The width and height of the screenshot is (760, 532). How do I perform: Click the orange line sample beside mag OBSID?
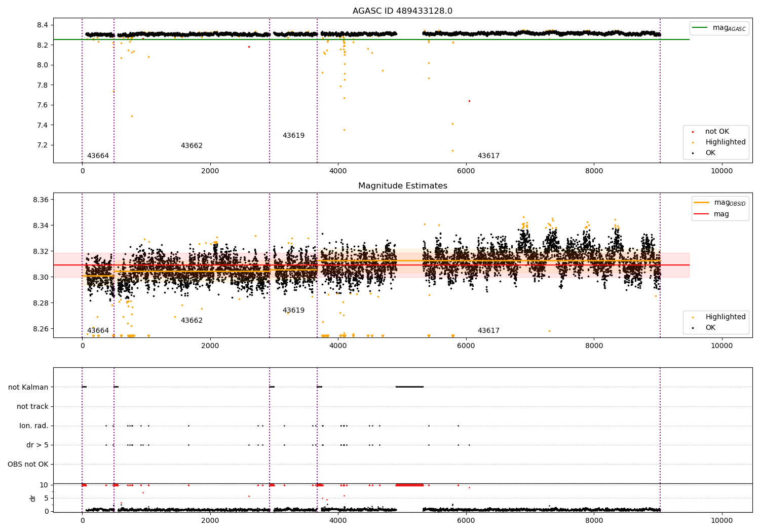(x=702, y=202)
